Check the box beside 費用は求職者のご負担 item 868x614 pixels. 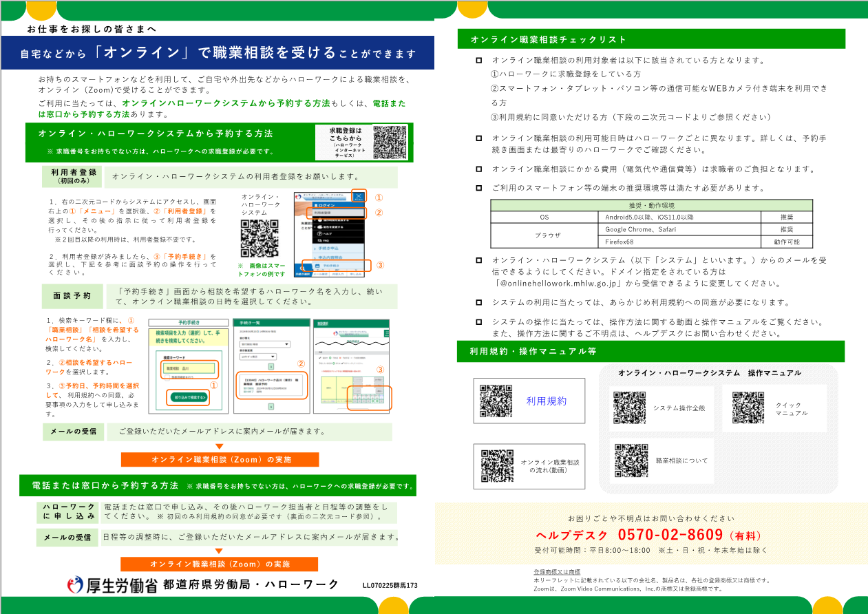click(x=478, y=169)
